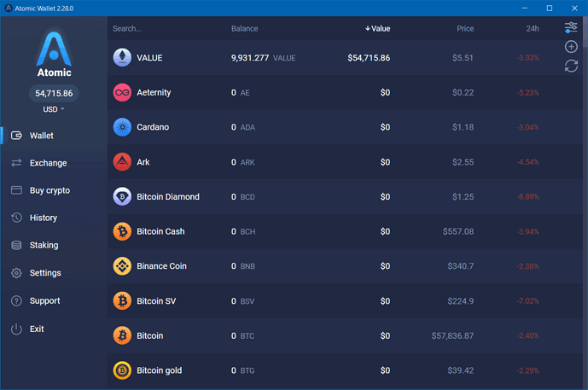Click the Staking stack icon

point(16,245)
